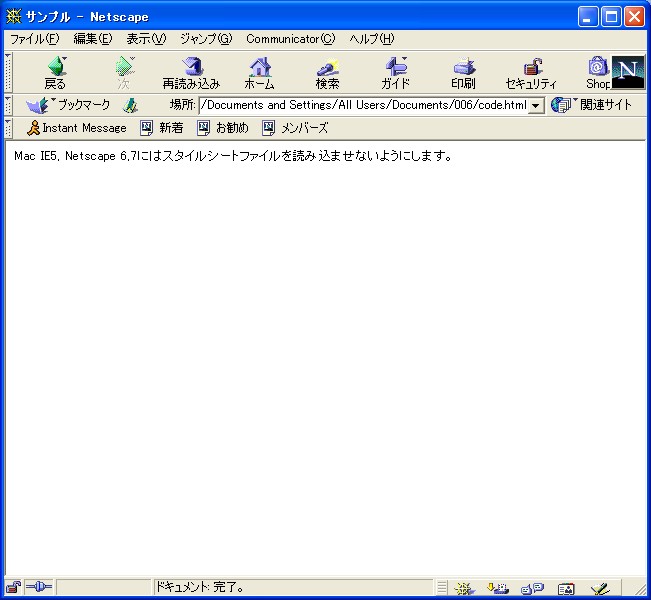
Task: Open the Bookmarks (ブックマーク) menu
Action: coord(68,105)
